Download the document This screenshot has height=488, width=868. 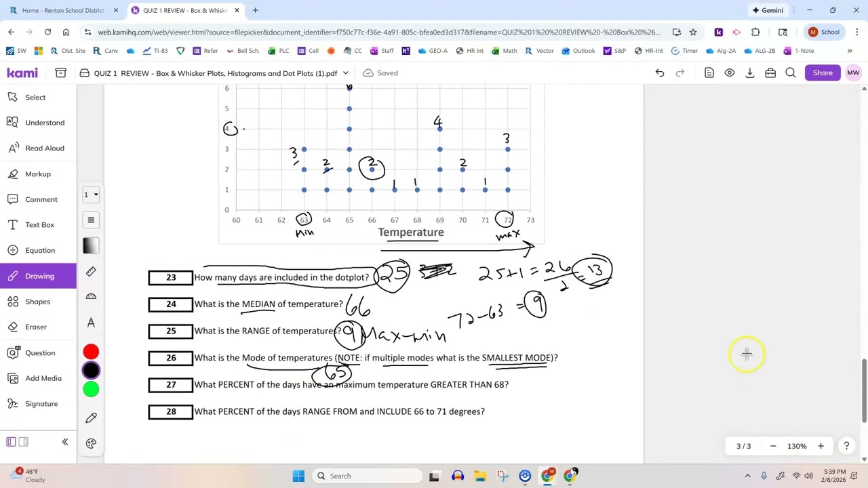[x=750, y=73]
